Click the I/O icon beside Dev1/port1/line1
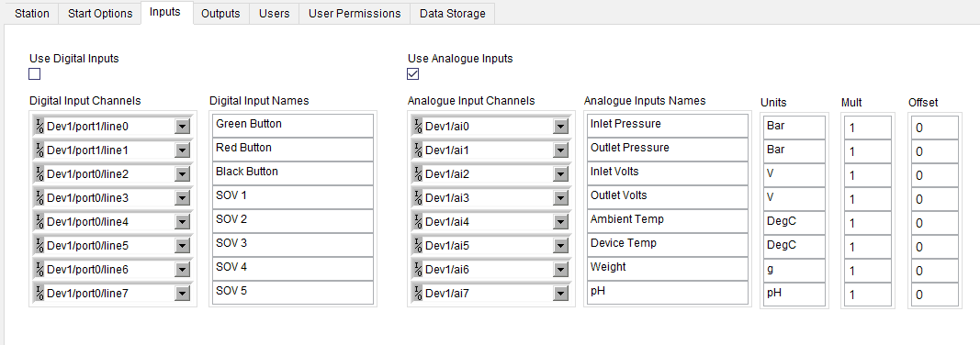 point(39,150)
